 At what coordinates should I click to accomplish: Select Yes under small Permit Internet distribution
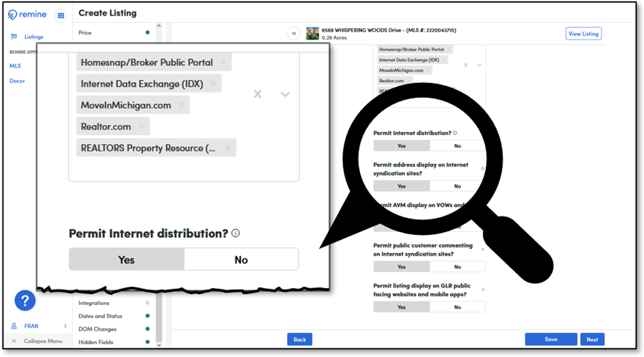click(x=401, y=146)
